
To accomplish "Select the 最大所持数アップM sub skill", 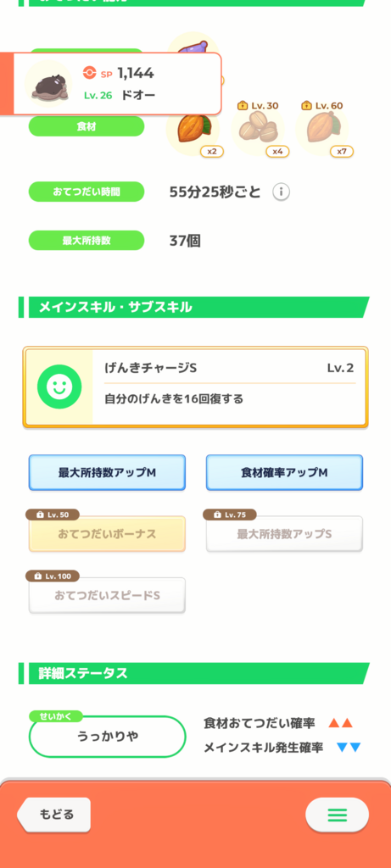I will point(107,473).
